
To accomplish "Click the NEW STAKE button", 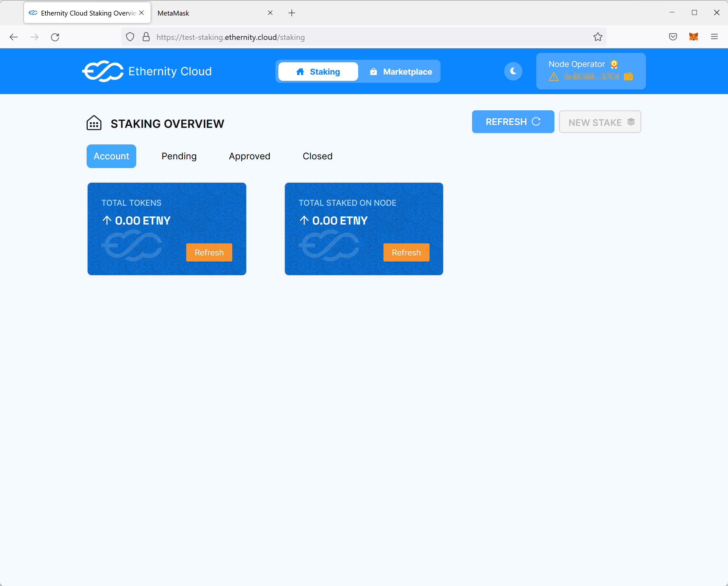I will 600,122.
